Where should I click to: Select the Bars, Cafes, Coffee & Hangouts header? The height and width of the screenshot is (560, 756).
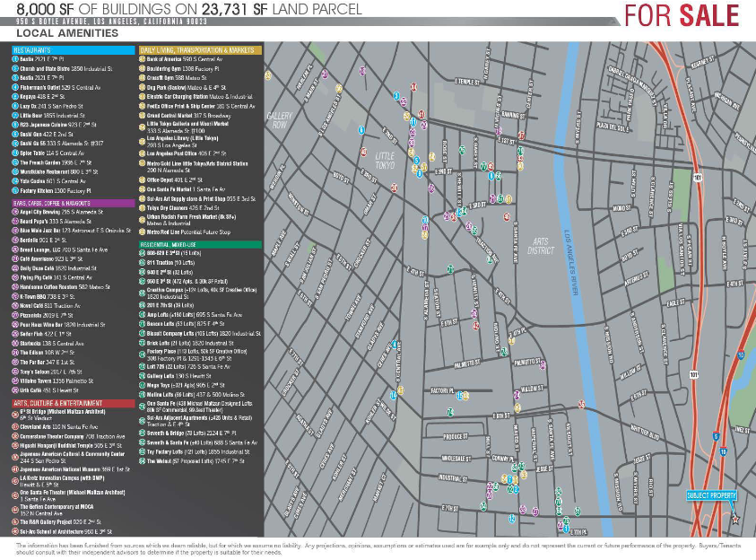(55, 203)
